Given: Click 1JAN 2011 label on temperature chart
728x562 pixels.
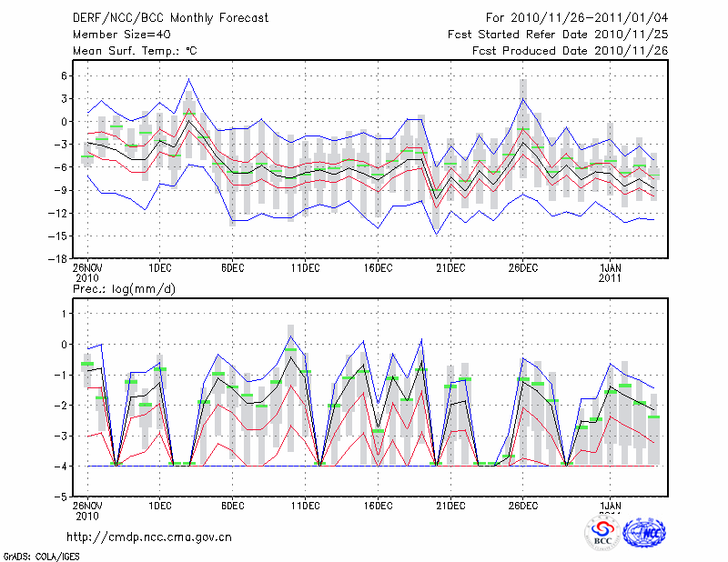Looking at the screenshot, I should (x=611, y=272).
